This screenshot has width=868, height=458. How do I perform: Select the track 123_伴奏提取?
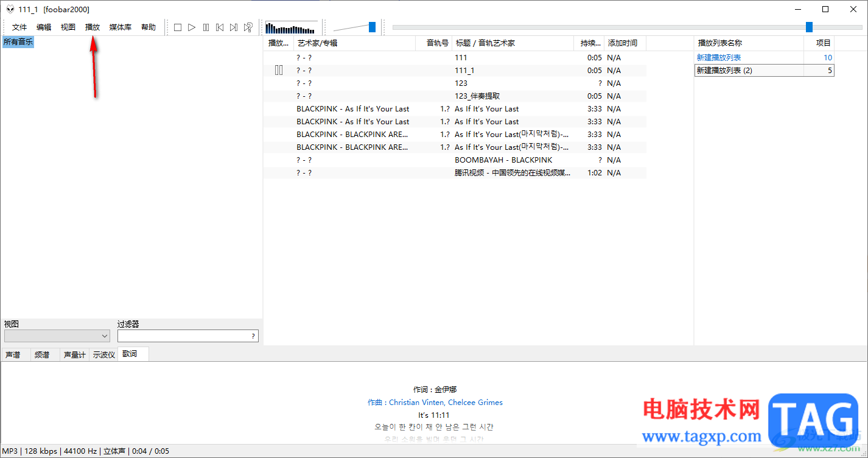point(455,96)
